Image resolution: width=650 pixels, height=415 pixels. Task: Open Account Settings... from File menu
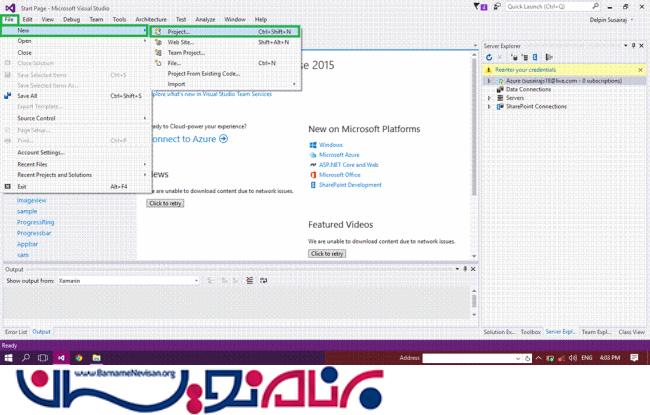point(76,153)
